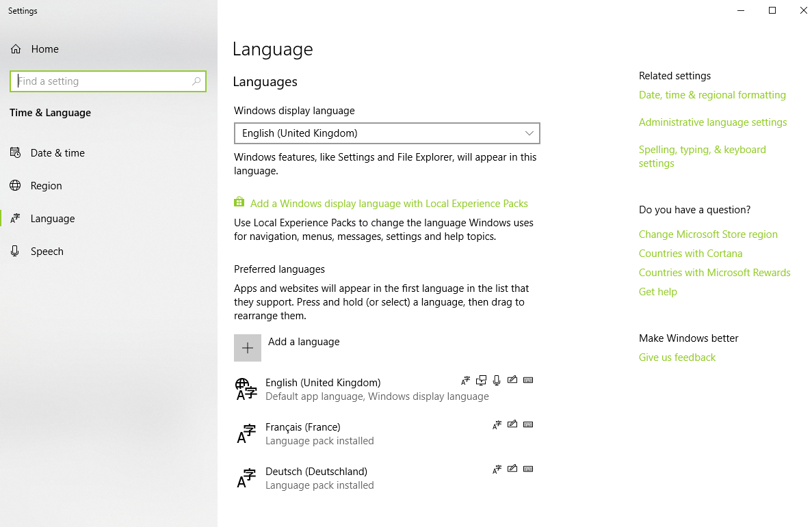Click display language feature icon on Deutsch row

tap(497, 470)
